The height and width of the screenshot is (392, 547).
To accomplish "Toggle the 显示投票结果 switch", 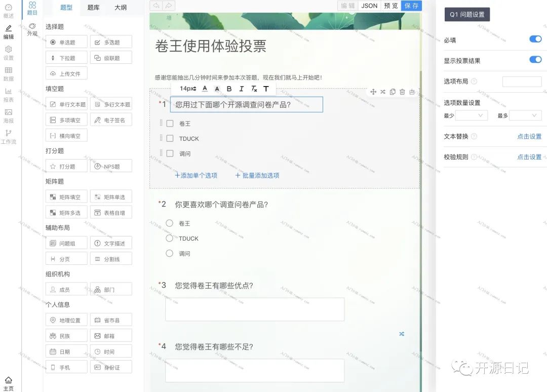I will pyautogui.click(x=535, y=60).
